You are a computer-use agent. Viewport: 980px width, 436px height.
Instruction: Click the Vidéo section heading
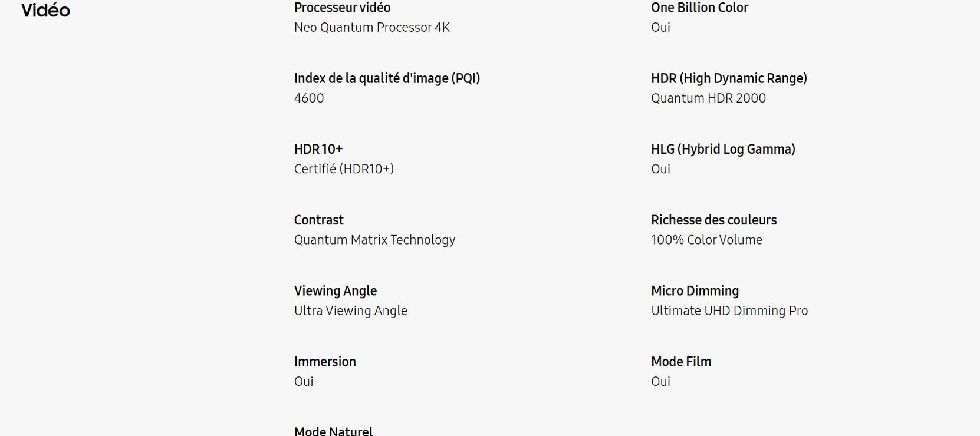(x=45, y=10)
